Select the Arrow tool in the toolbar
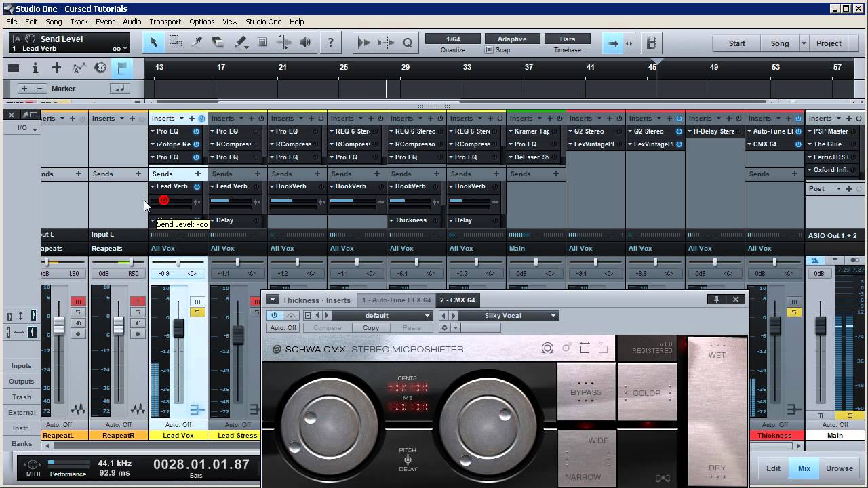This screenshot has width=868, height=488. [x=154, y=43]
